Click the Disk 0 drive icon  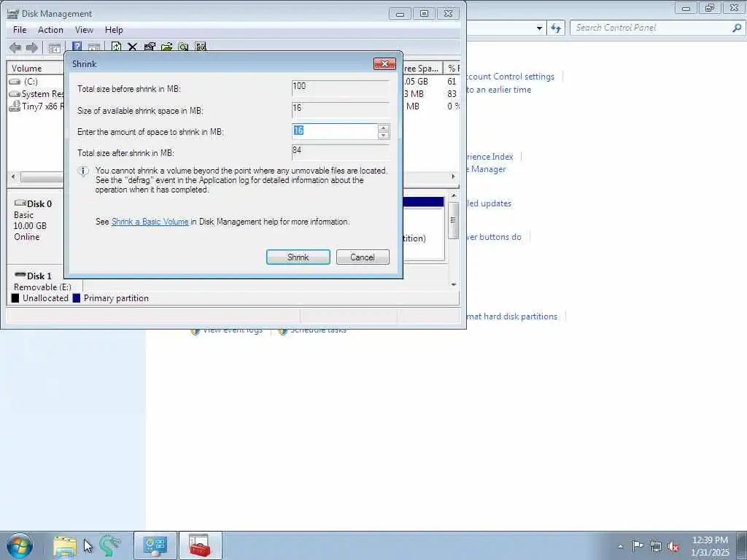pyautogui.click(x=20, y=203)
